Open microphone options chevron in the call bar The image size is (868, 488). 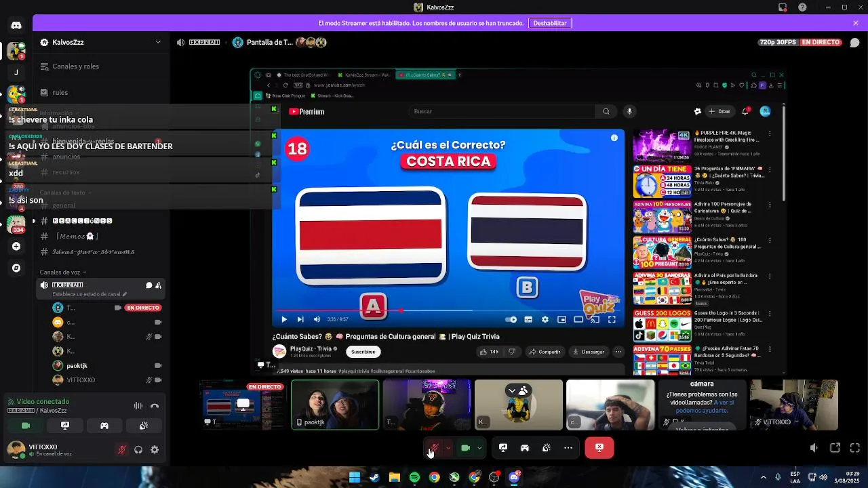coord(448,447)
